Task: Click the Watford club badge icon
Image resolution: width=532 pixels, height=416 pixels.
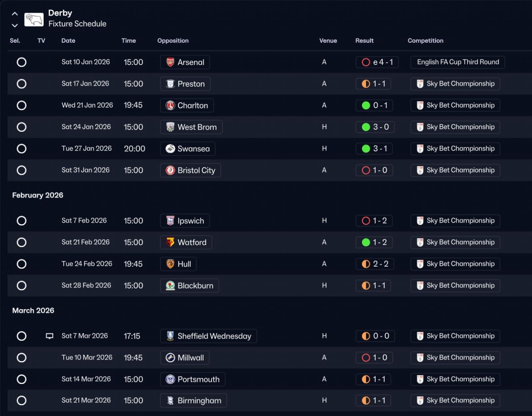Action: point(170,242)
